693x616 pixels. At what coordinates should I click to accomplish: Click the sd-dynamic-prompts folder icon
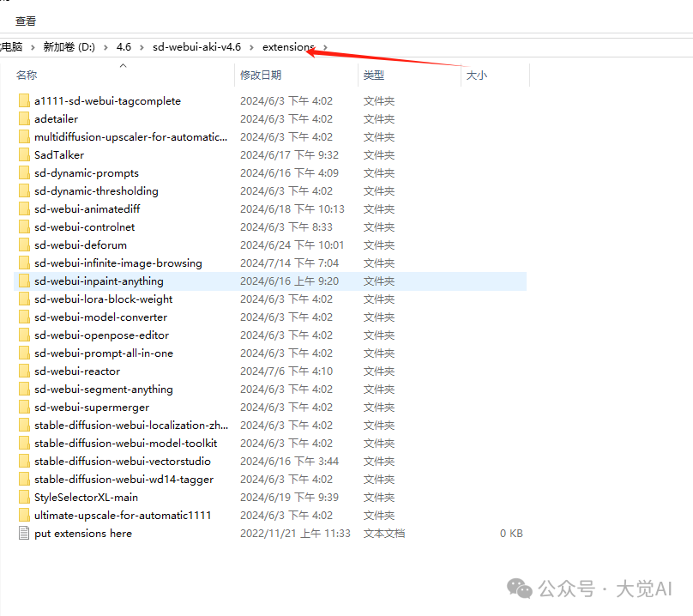pyautogui.click(x=24, y=173)
